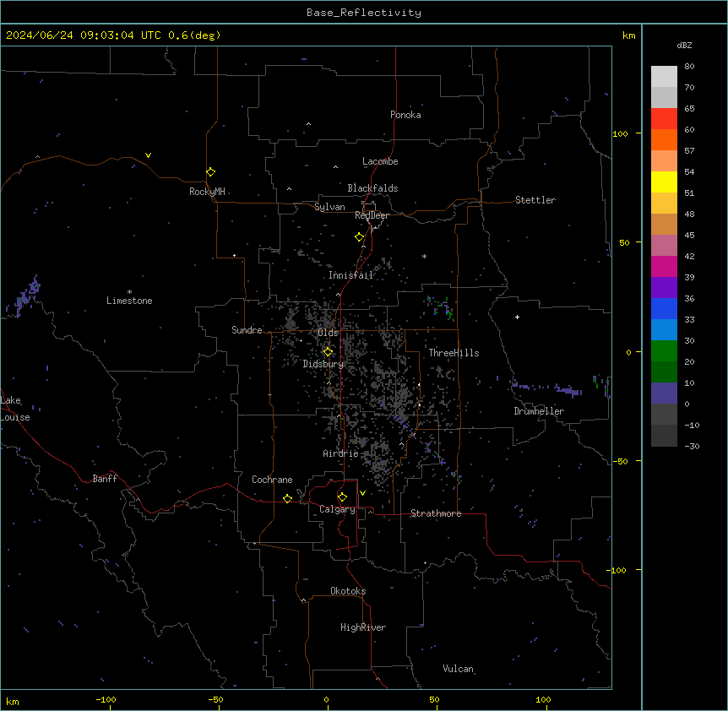Click the slate purple 0-10 dBZ swatch
This screenshot has height=711, width=728.
click(x=664, y=393)
